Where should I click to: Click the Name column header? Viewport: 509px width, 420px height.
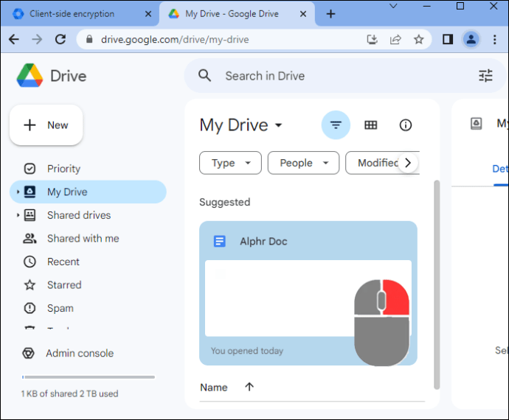(x=214, y=388)
